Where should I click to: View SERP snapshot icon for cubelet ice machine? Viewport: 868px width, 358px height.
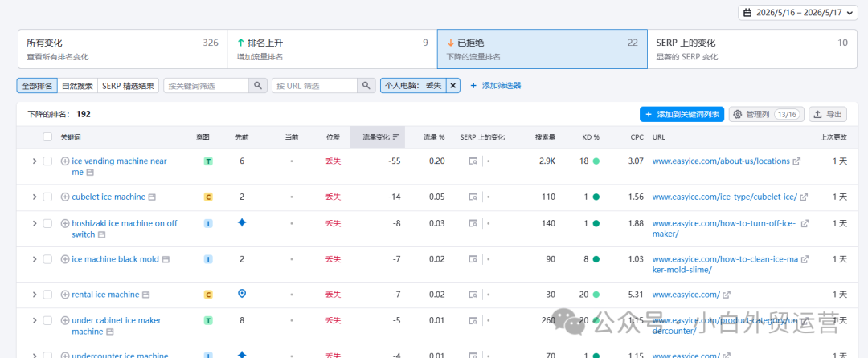click(x=473, y=197)
